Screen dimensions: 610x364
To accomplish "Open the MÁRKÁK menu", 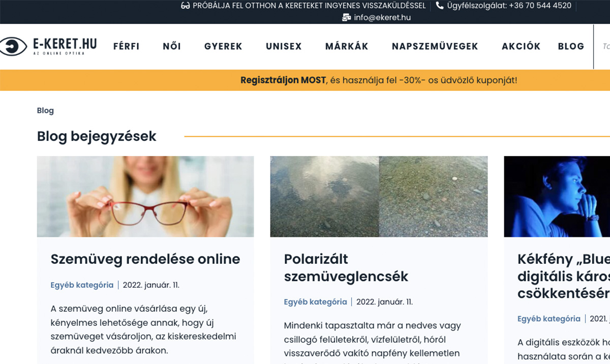I will [347, 46].
